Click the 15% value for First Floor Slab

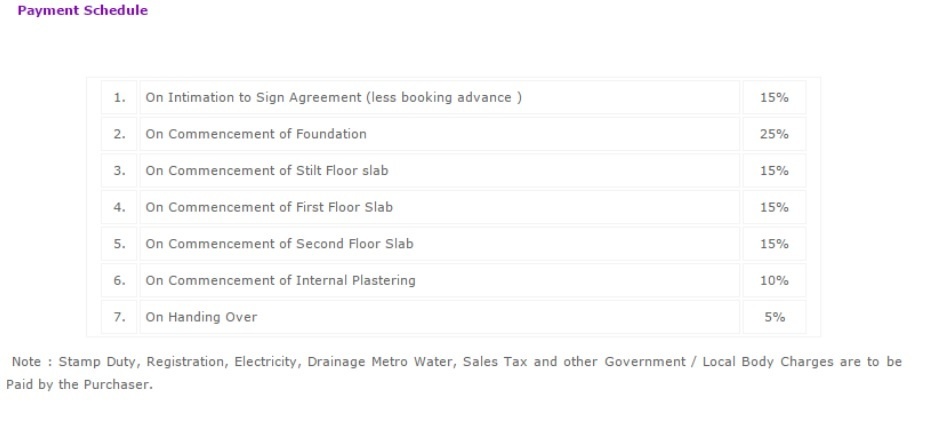[x=774, y=208]
